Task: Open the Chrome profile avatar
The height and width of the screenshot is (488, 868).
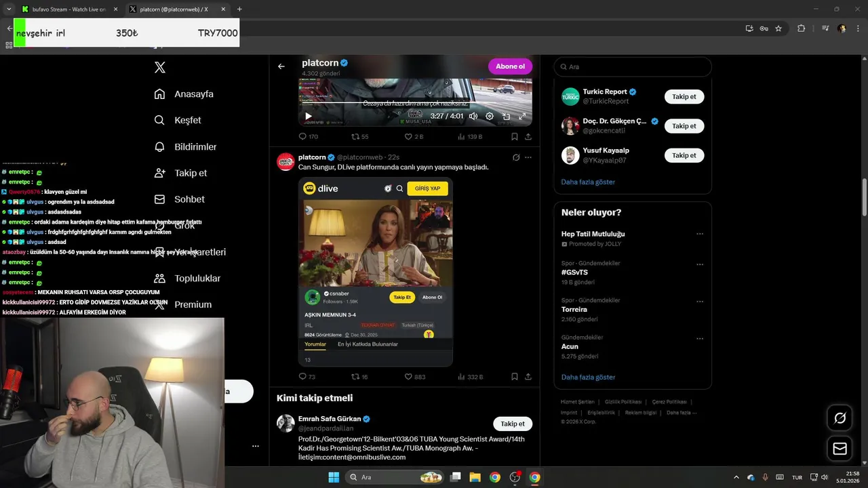Action: click(x=842, y=28)
